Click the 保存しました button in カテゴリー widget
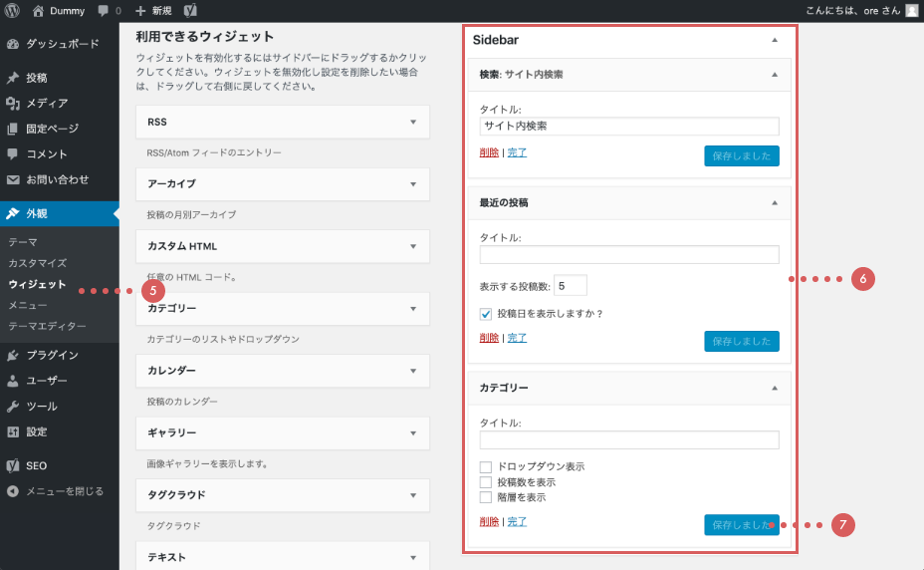Screen dimensions: 924x570 point(741,525)
